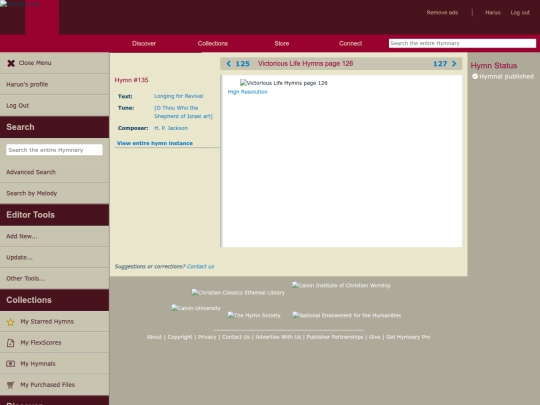The image size is (540, 405).
Task: Click the Hymnary logo at top left
Action: tap(20, 4)
